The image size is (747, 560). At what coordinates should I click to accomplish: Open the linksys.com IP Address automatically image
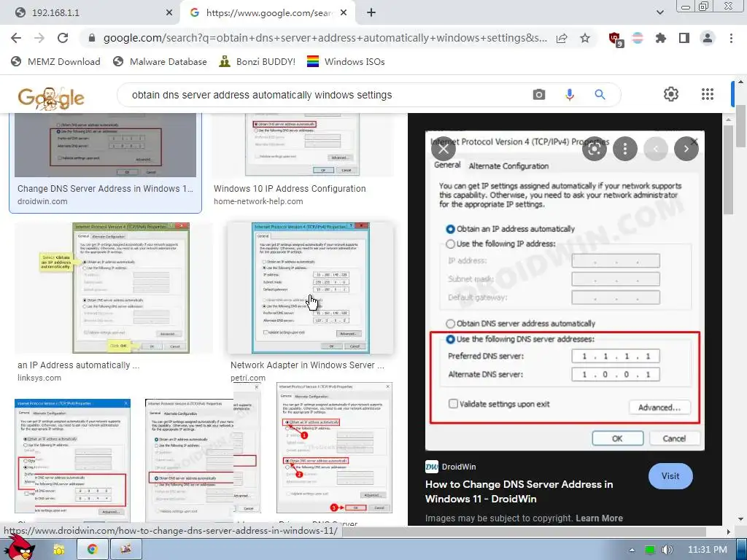tap(113, 288)
